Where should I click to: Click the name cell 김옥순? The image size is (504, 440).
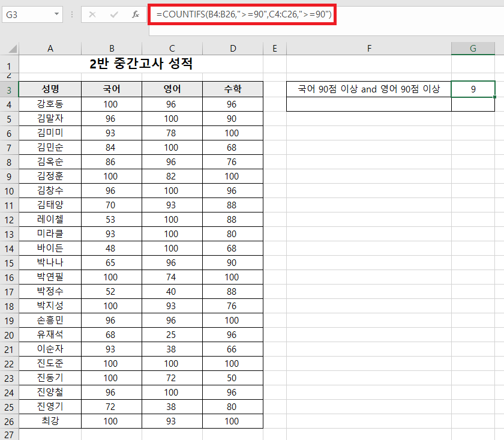50,162
